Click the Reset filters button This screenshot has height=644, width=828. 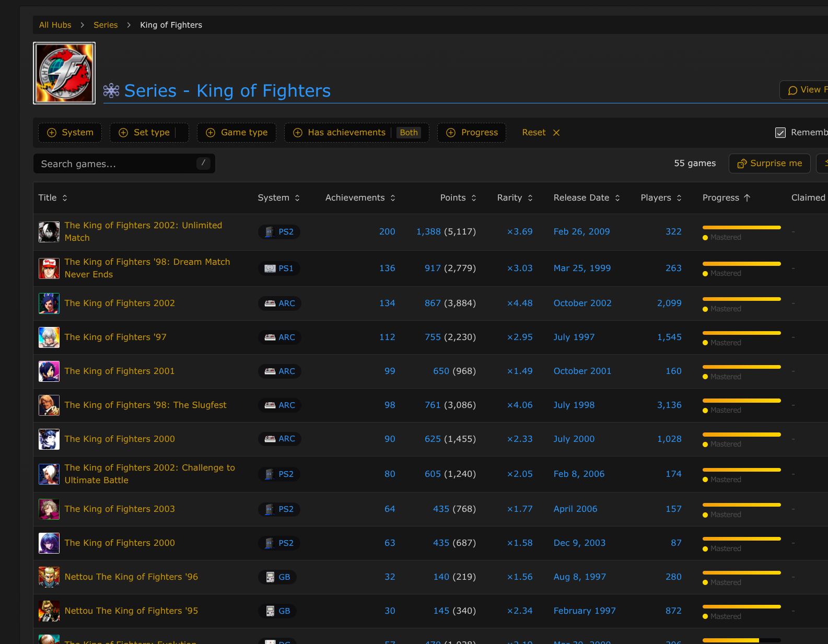click(541, 133)
